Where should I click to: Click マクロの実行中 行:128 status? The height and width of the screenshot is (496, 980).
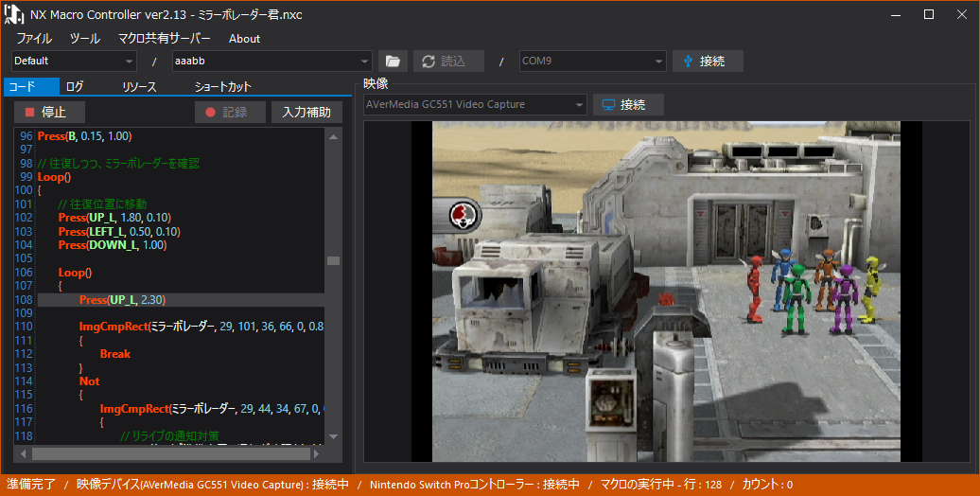pyautogui.click(x=660, y=485)
